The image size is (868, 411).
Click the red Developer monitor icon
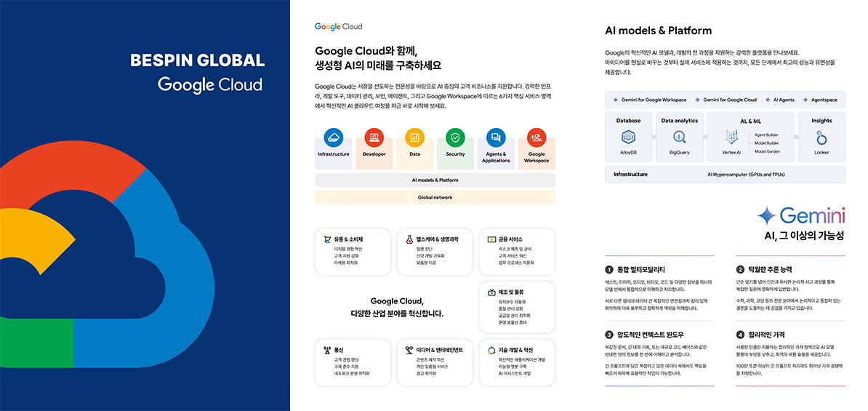tap(374, 137)
